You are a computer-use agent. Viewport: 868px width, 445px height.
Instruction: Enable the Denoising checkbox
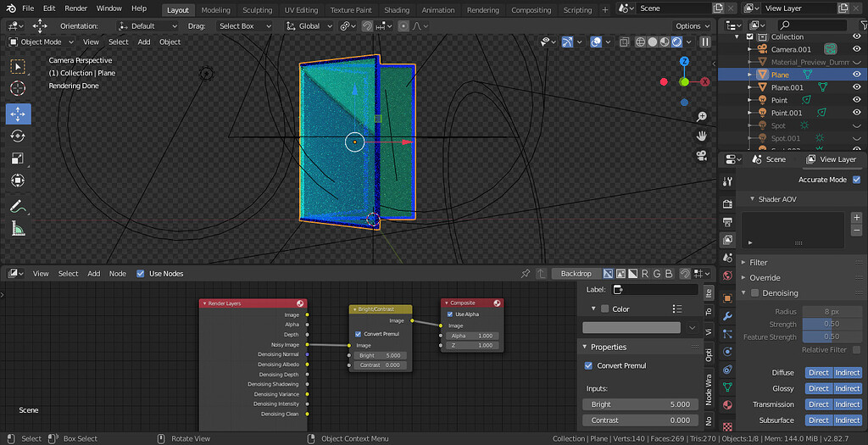754,292
